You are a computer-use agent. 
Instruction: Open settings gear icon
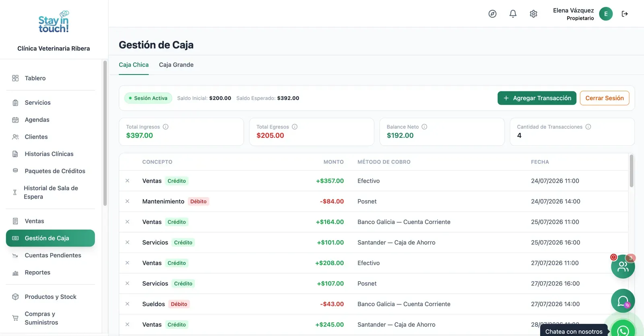click(533, 14)
